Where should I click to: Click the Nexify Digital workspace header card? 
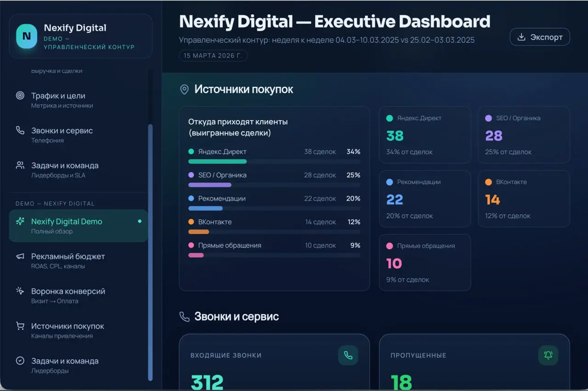coord(80,36)
